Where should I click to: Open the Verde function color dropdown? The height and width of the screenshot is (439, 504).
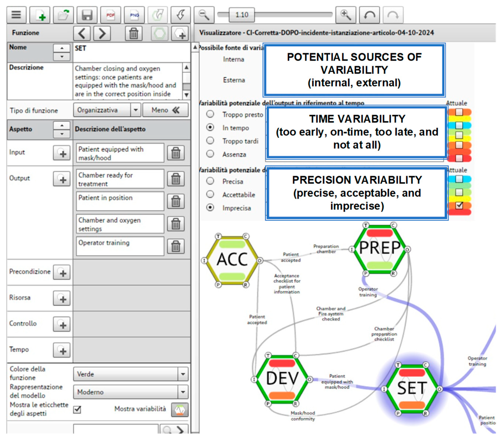183,374
